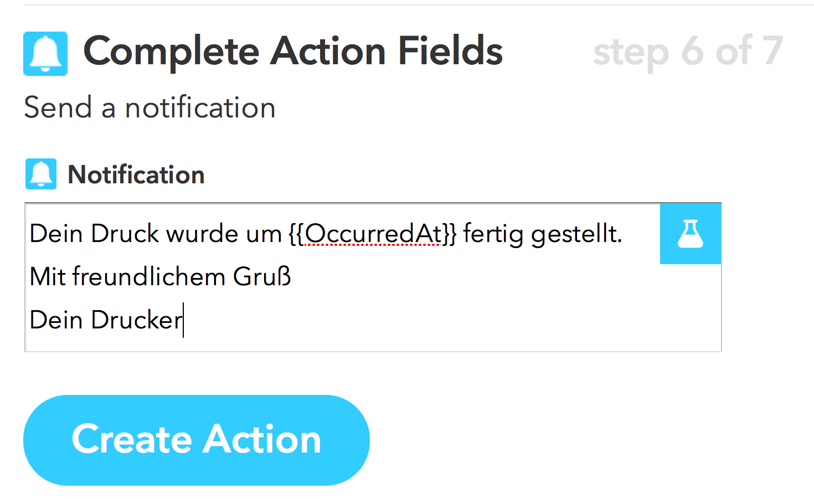Click the beaker icon in the text field corner
Image resolution: width=814 pixels, height=504 pixels.
click(x=690, y=234)
